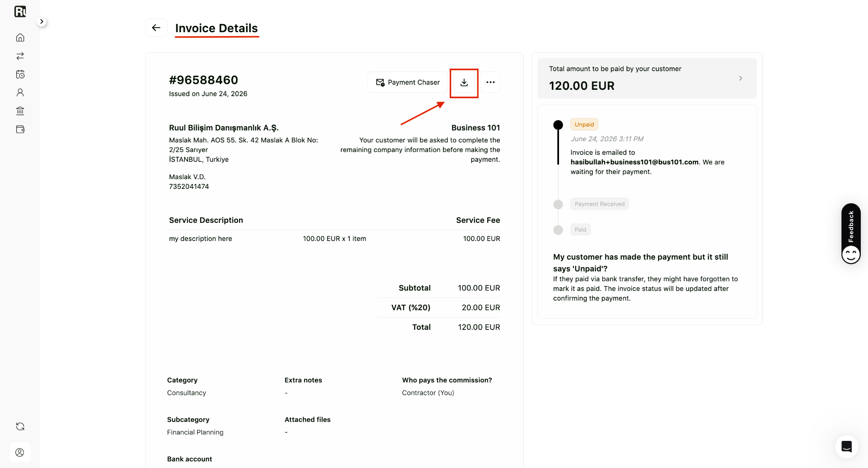Click '100.00 EUR x 1 item' text
The width and height of the screenshot is (868, 468).
tap(334, 238)
